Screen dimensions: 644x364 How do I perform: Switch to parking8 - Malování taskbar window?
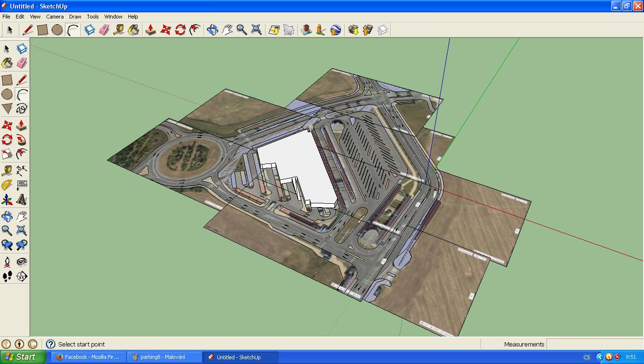point(164,357)
